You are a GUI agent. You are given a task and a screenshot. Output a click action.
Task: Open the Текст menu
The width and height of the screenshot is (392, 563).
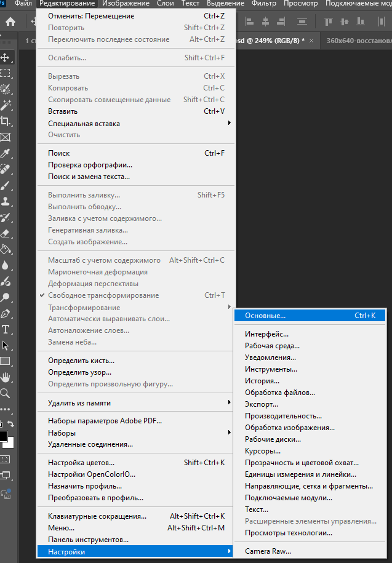190,4
